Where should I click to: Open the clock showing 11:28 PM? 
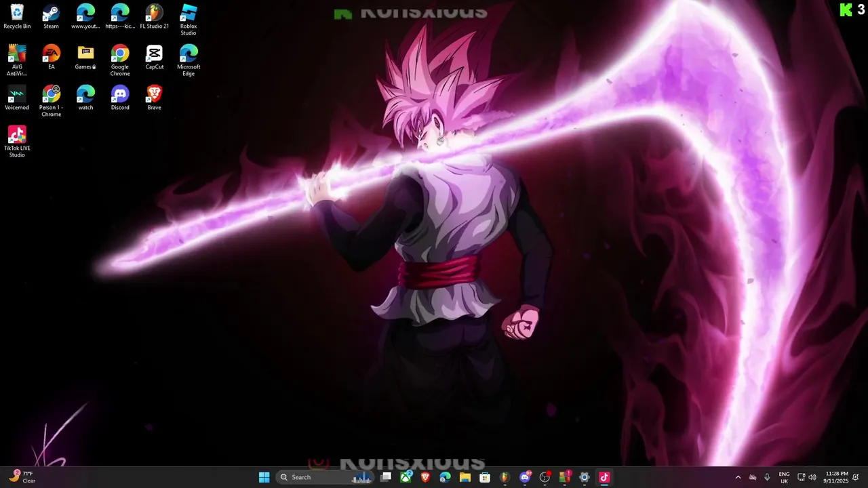pos(837,477)
